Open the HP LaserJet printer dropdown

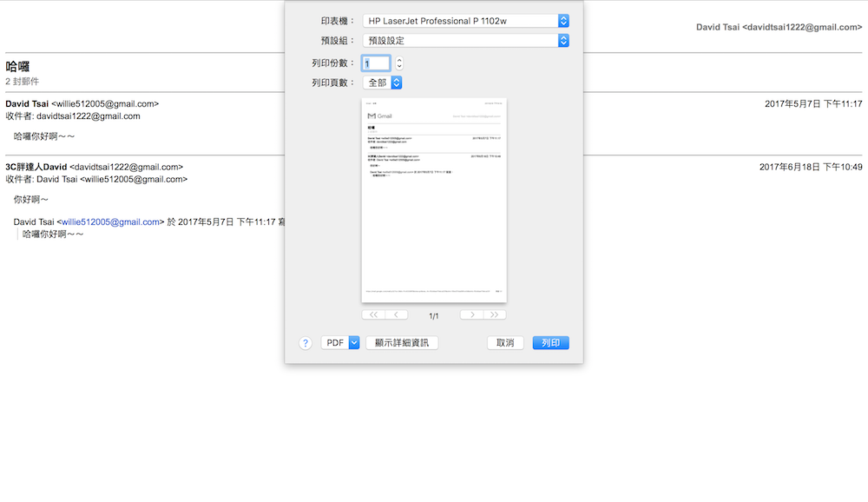562,20
